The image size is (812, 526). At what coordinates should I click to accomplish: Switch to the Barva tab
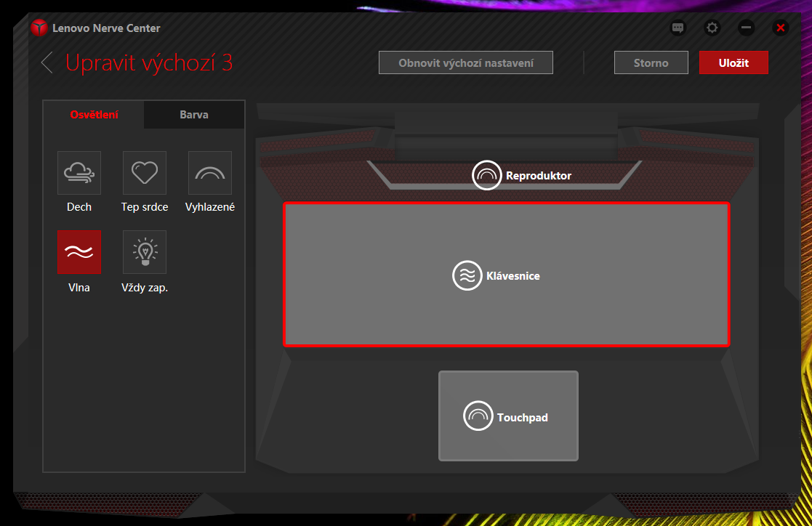coord(194,115)
